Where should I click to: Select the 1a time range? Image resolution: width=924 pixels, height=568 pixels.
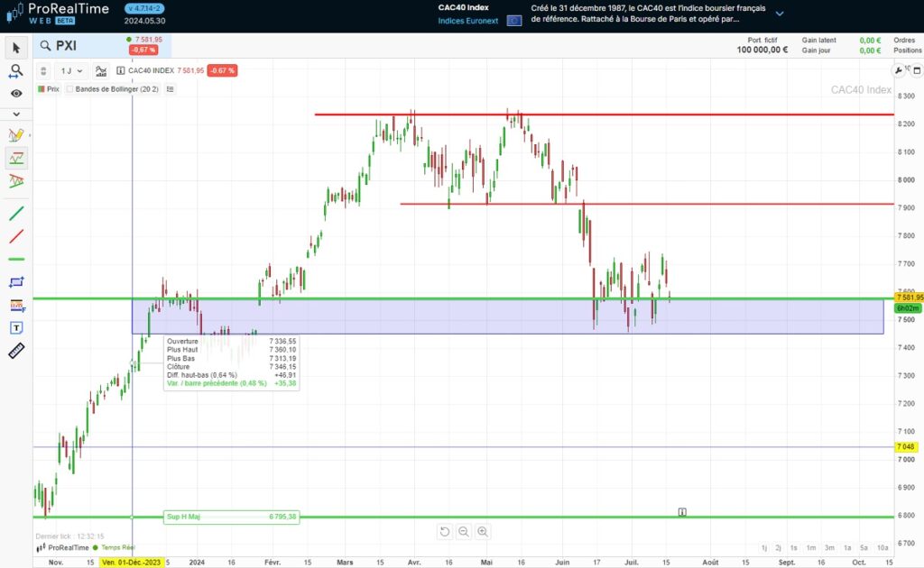pyautogui.click(x=847, y=547)
